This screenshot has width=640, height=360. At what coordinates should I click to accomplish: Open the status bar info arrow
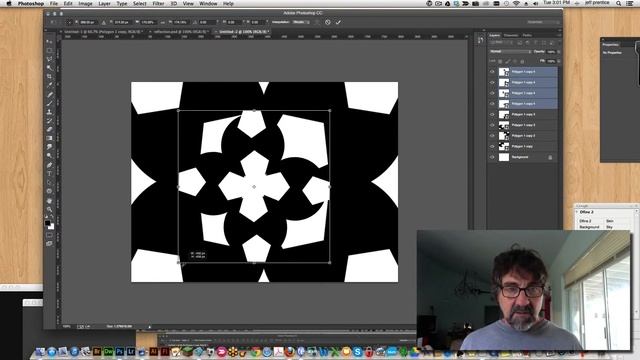click(149, 327)
